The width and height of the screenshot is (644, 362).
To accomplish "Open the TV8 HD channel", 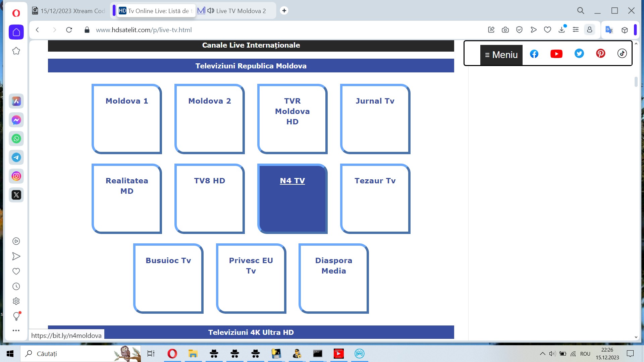I will 210,199.
